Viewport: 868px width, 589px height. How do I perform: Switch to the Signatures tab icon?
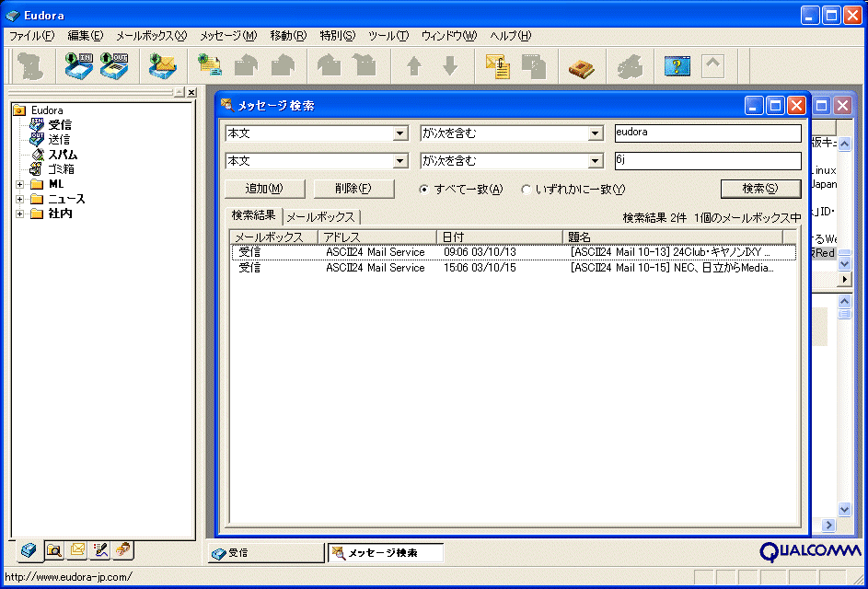[100, 550]
